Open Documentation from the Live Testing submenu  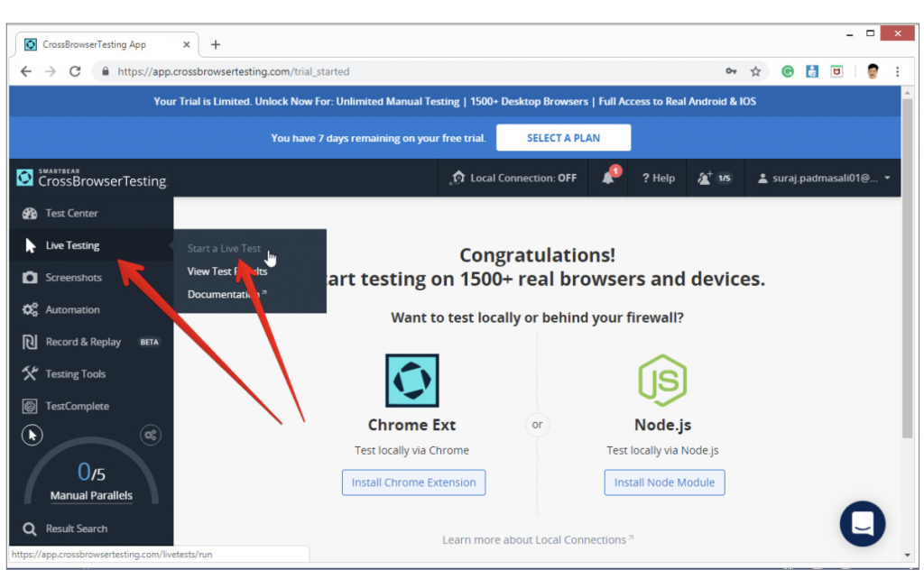point(226,294)
